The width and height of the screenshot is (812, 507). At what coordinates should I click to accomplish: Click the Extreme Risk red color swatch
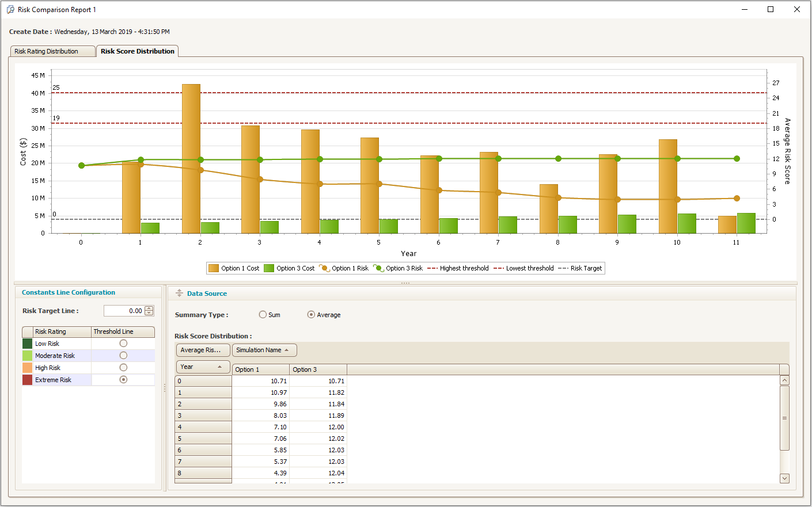pos(27,380)
